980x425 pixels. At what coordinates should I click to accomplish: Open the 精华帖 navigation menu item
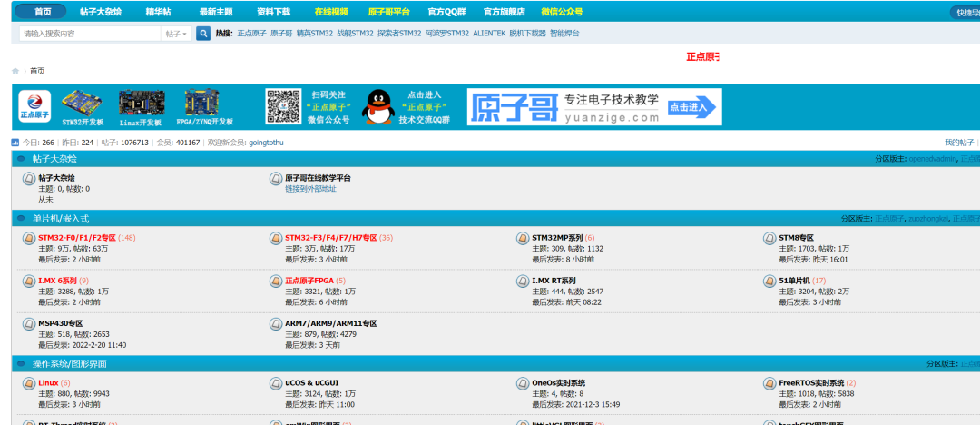tap(158, 12)
